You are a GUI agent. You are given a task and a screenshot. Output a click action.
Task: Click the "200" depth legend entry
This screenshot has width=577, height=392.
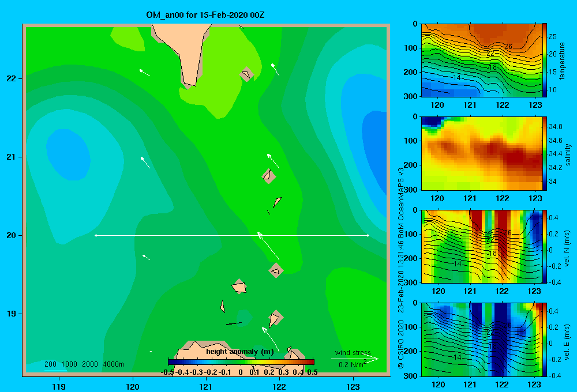pos(50,364)
